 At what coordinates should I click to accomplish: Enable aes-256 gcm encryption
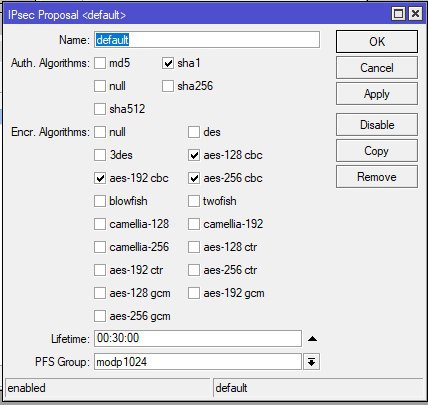(100, 316)
